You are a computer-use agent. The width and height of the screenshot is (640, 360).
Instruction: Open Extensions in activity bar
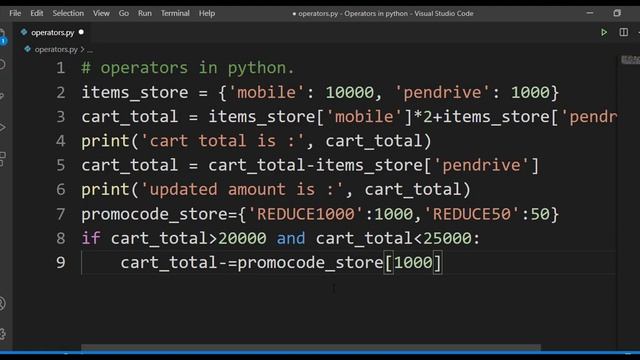2,159
